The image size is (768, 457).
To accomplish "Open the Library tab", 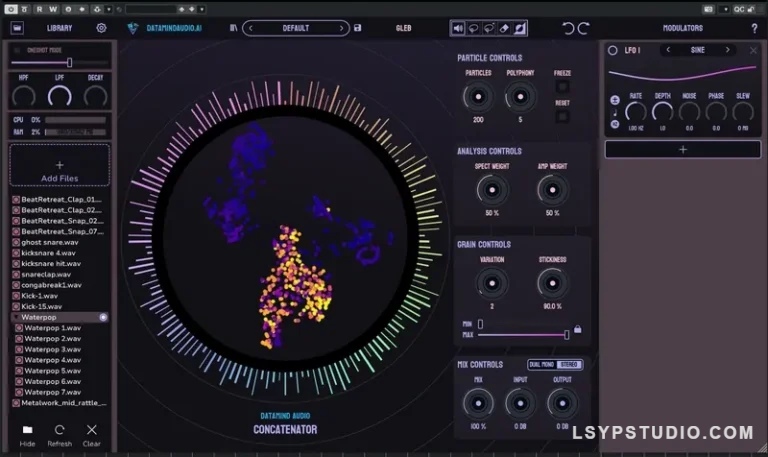I will pyautogui.click(x=59, y=28).
